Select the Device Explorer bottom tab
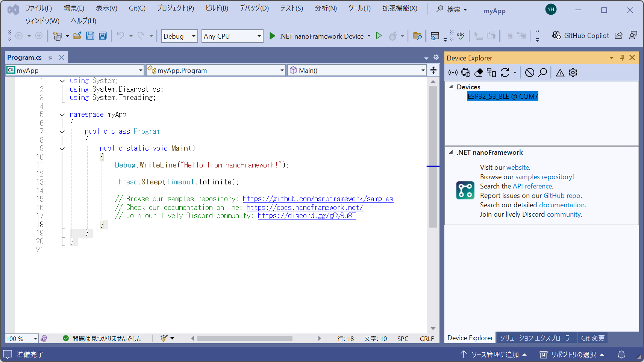This screenshot has height=362, width=644. click(470, 338)
